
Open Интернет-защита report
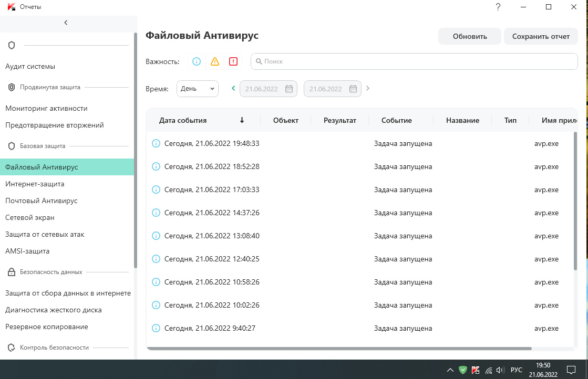(x=35, y=184)
